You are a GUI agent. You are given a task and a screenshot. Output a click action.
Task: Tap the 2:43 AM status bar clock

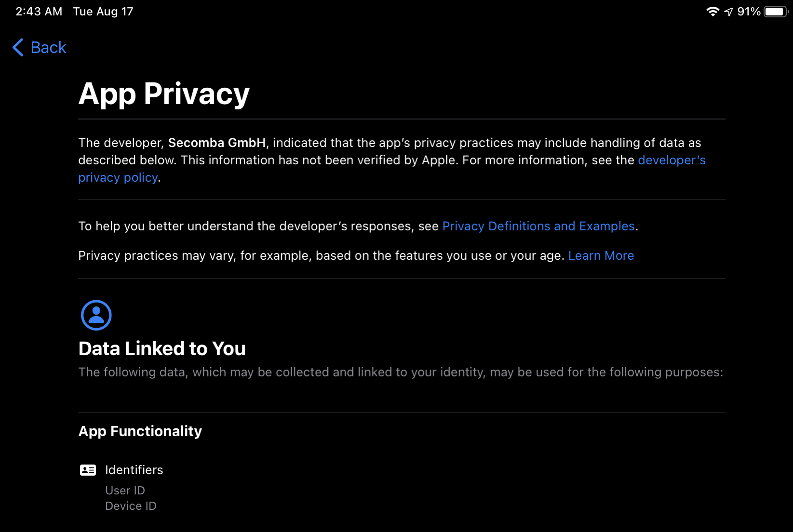pos(39,12)
